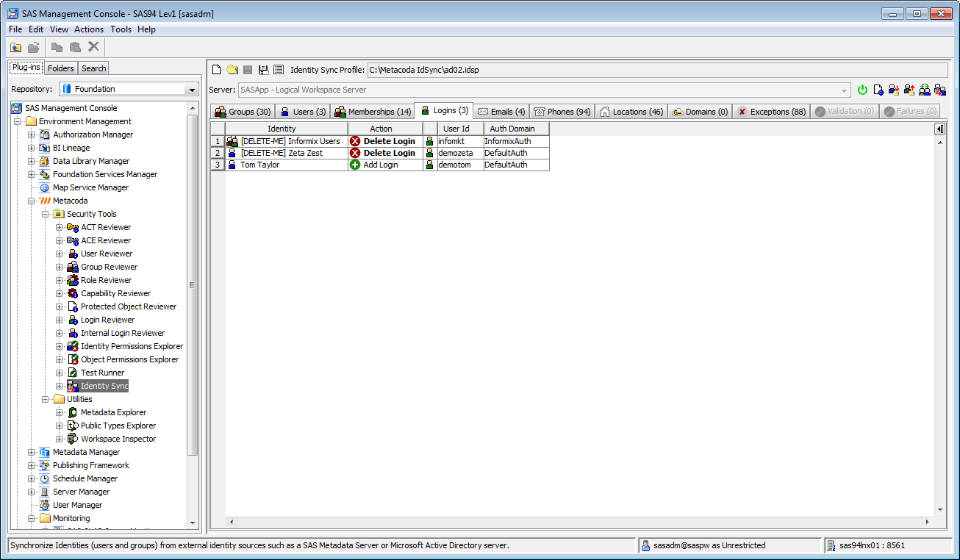Select row header number 3
Screen dimensions: 960x560
click(x=218, y=165)
